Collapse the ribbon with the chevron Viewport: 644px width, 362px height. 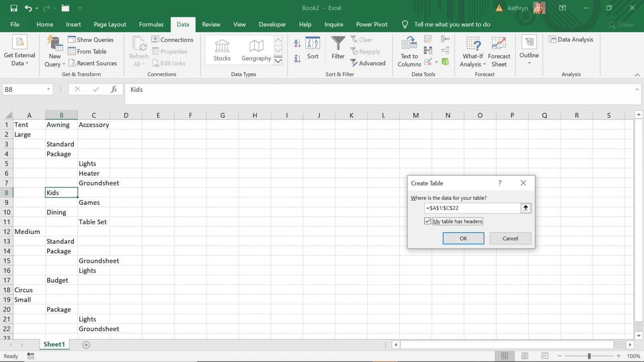[637, 75]
